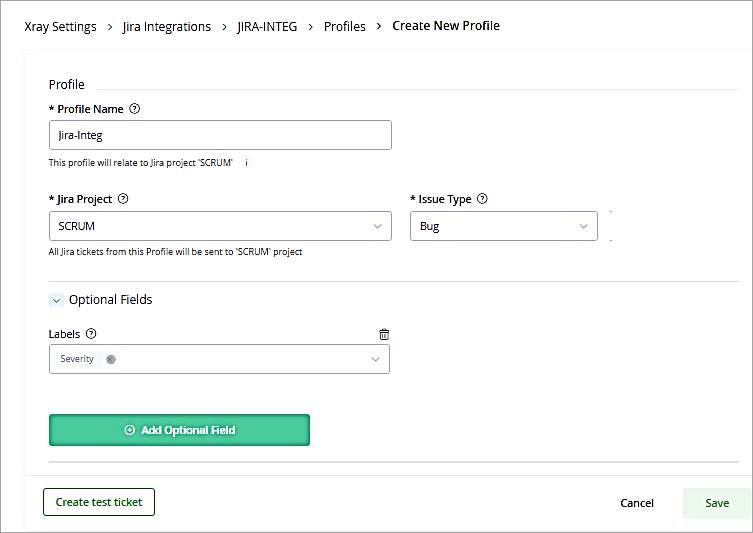753x533 pixels.
Task: Click the Labels help icon
Action: coord(91,334)
